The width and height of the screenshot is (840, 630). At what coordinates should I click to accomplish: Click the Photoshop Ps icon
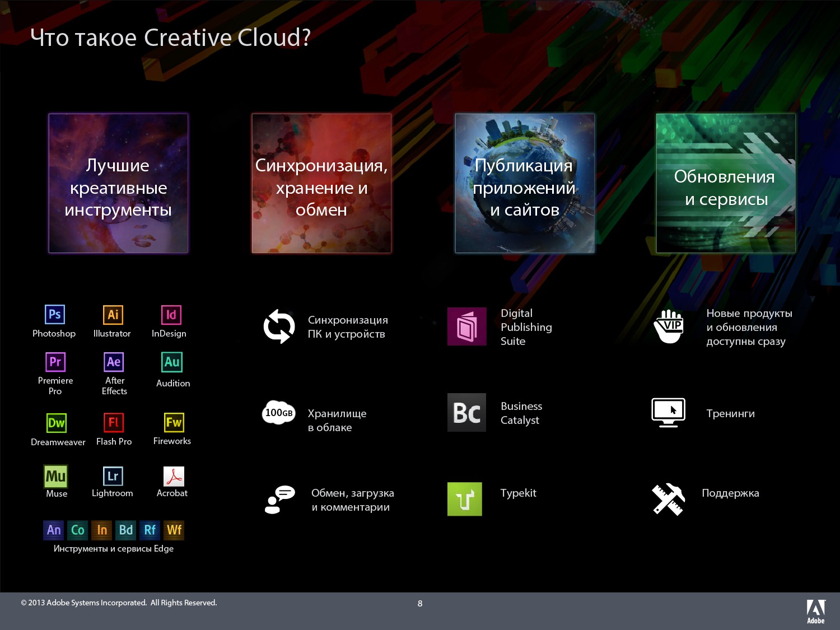pyautogui.click(x=55, y=314)
